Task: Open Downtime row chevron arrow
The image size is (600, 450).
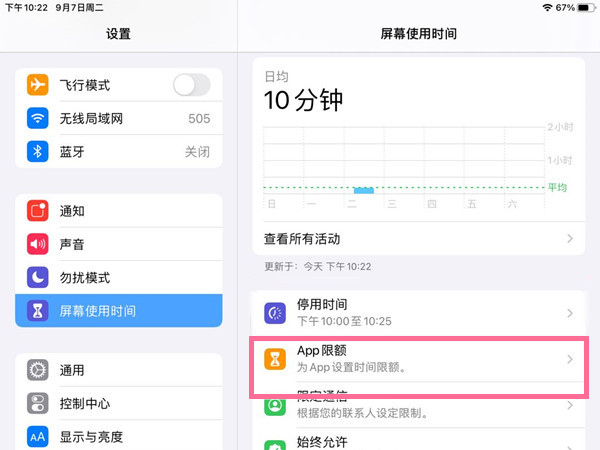Action: point(570,313)
